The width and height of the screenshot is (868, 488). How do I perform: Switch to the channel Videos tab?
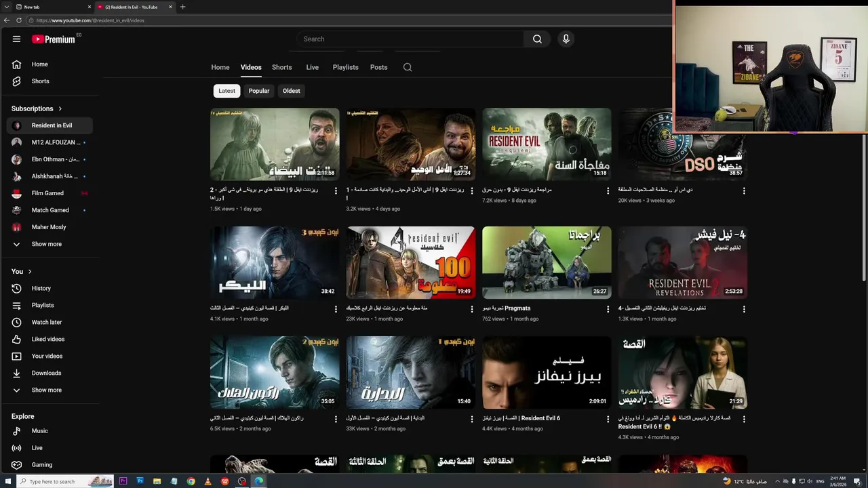(251, 67)
